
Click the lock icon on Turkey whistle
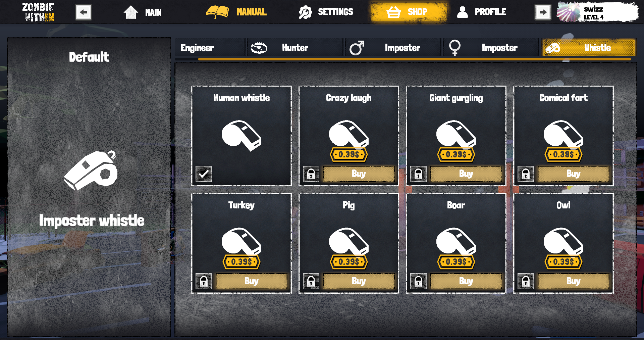click(x=204, y=281)
